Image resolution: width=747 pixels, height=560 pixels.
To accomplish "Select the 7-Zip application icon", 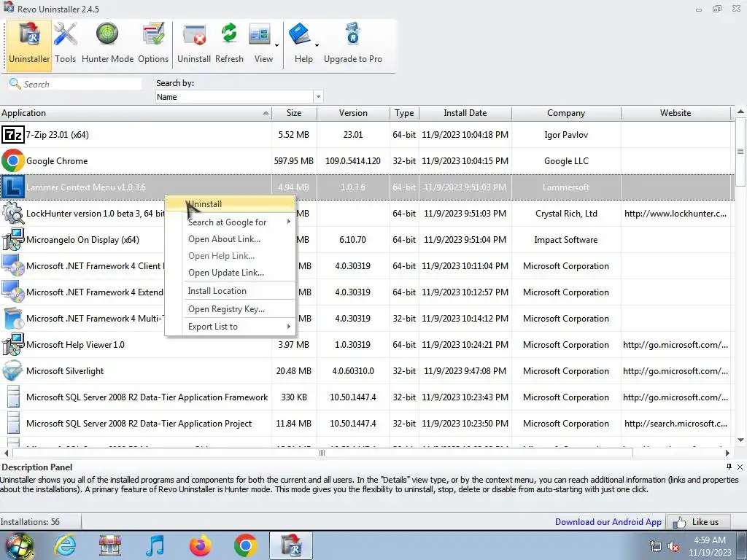I will [x=13, y=135].
